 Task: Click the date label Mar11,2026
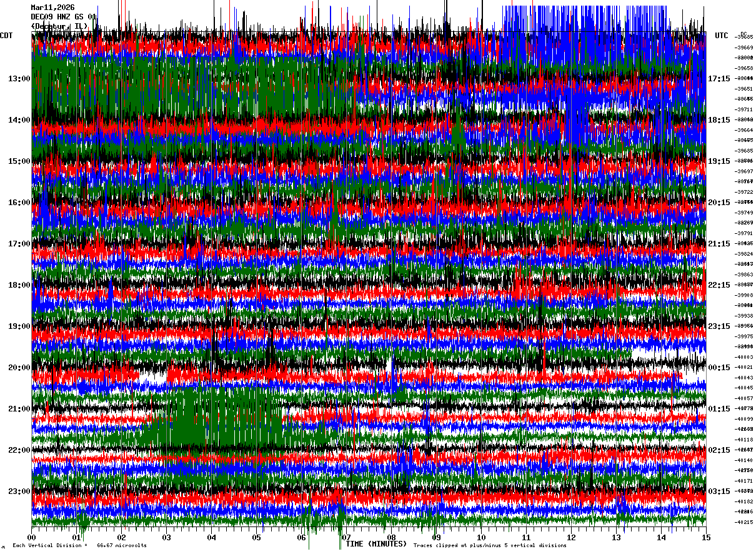pyautogui.click(x=52, y=8)
